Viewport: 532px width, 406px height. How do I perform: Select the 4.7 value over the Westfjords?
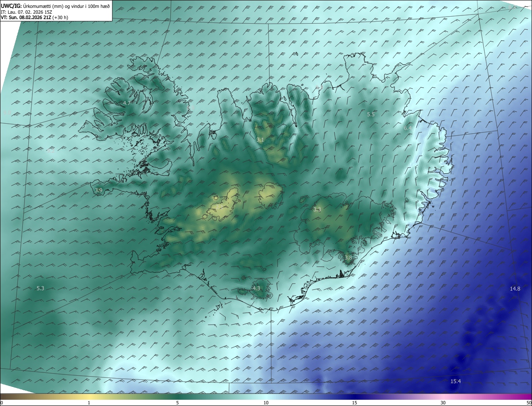[127, 103]
